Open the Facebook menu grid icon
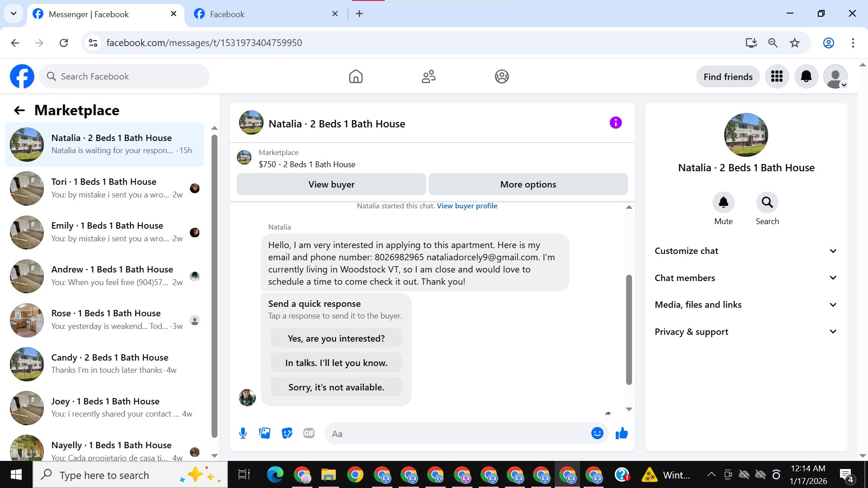The image size is (868, 488). point(777,76)
